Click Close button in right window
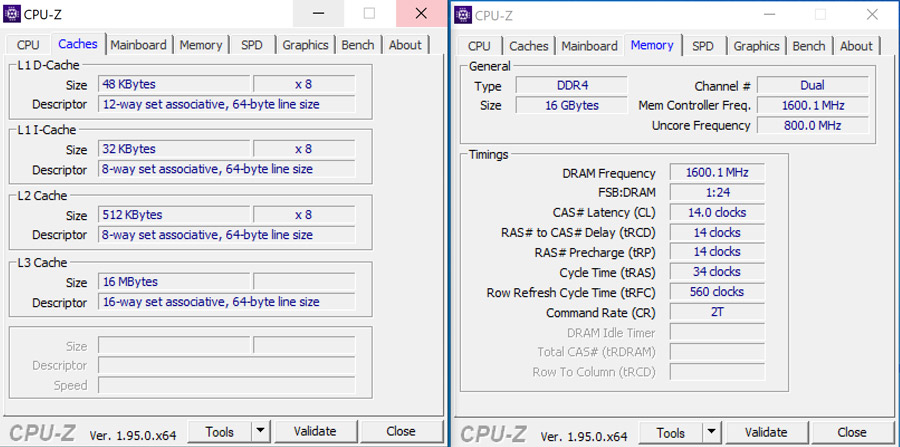The image size is (900, 447). pyautogui.click(x=852, y=433)
